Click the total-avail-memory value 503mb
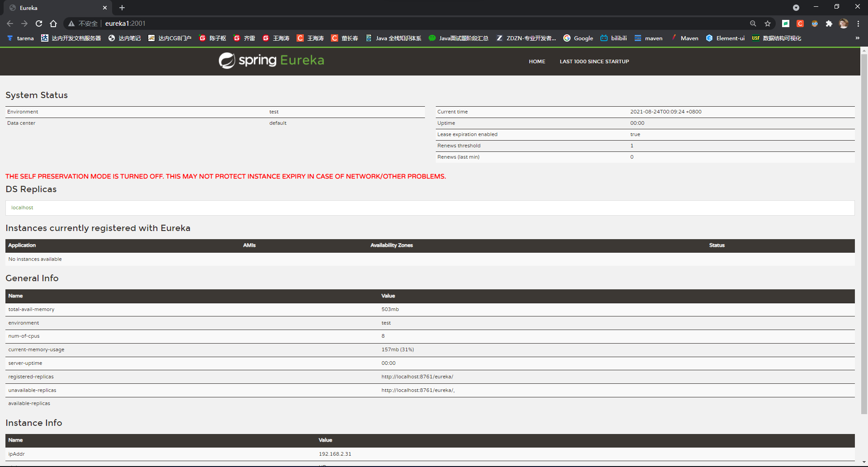Viewport: 868px width, 467px height. (390, 309)
